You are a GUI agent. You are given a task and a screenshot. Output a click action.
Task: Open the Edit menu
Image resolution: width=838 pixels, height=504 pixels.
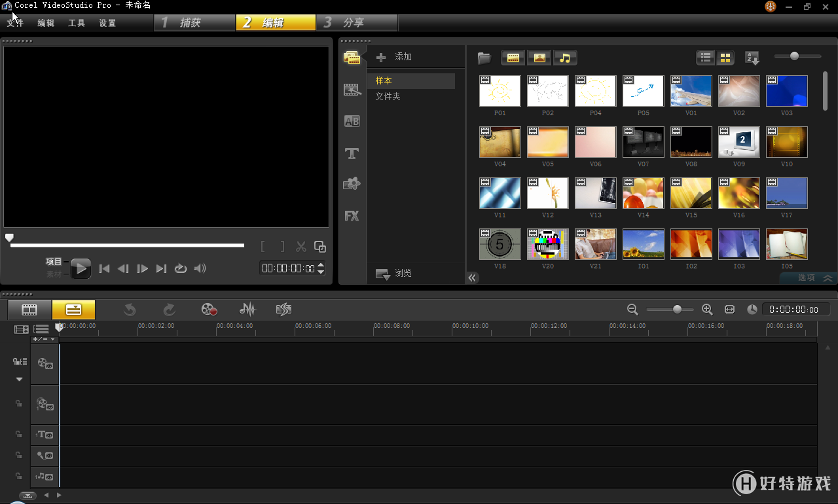(46, 23)
